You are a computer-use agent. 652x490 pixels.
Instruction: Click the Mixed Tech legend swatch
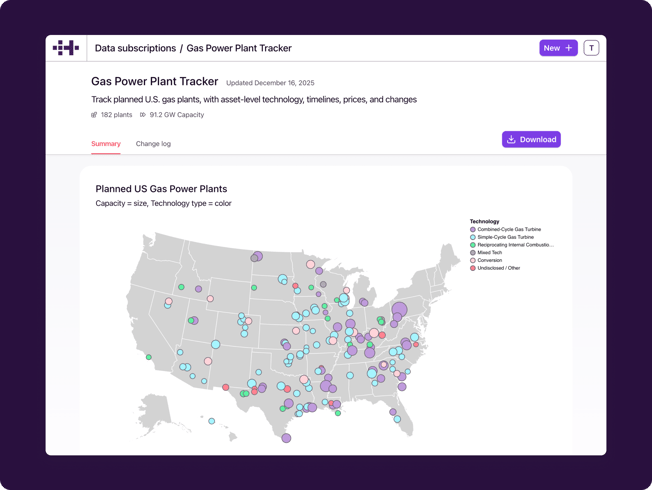coord(473,253)
